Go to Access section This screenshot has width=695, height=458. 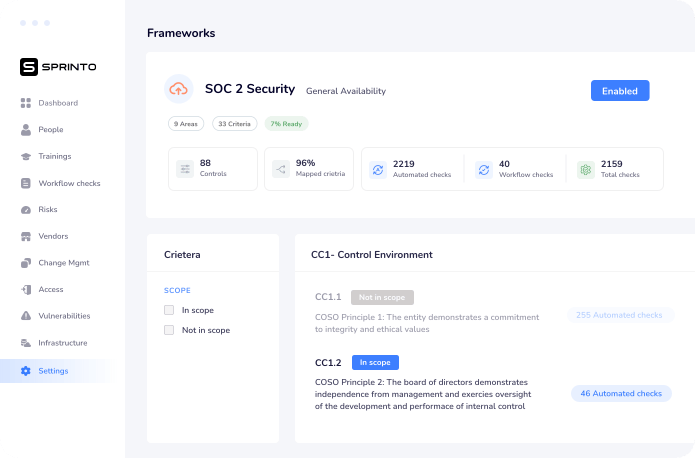[51, 289]
